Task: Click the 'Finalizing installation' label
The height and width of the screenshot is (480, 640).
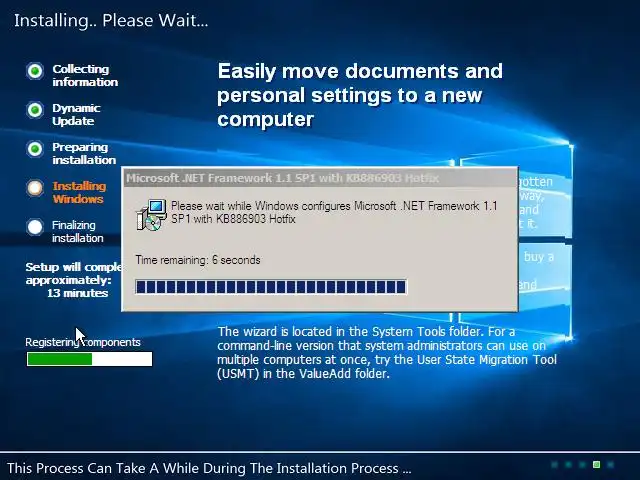Action: 78,231
